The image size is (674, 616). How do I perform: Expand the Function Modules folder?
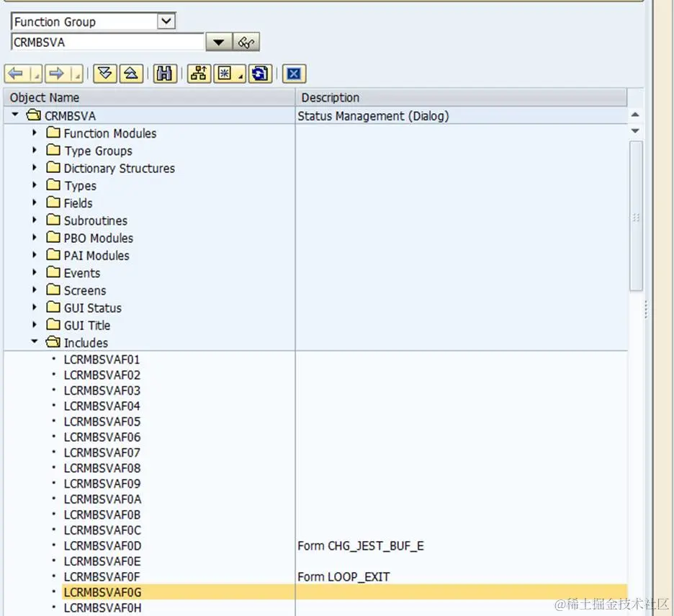click(35, 133)
